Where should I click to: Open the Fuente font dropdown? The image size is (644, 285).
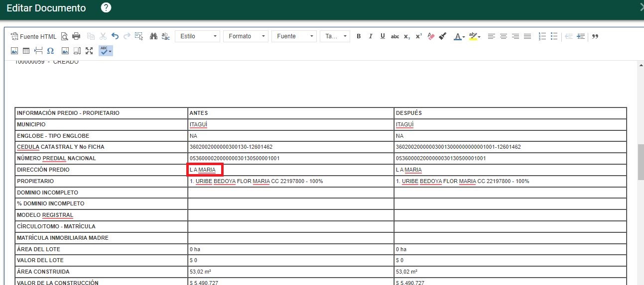click(294, 36)
